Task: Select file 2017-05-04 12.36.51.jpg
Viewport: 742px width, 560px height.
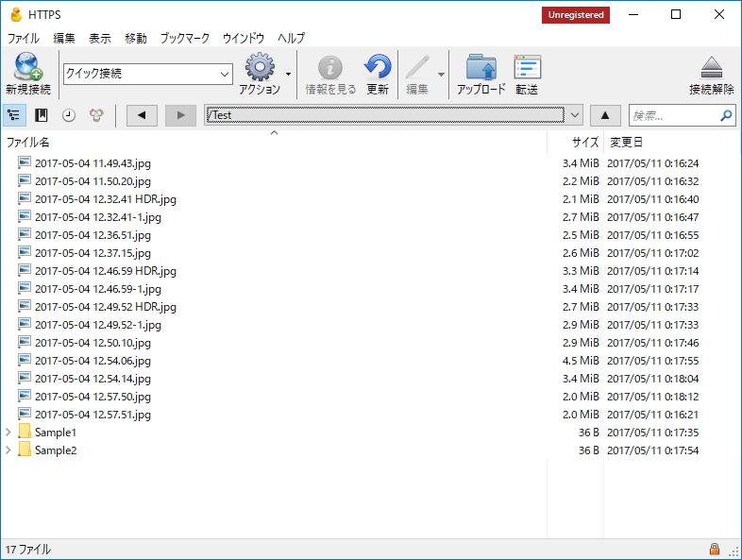Action: 93,235
